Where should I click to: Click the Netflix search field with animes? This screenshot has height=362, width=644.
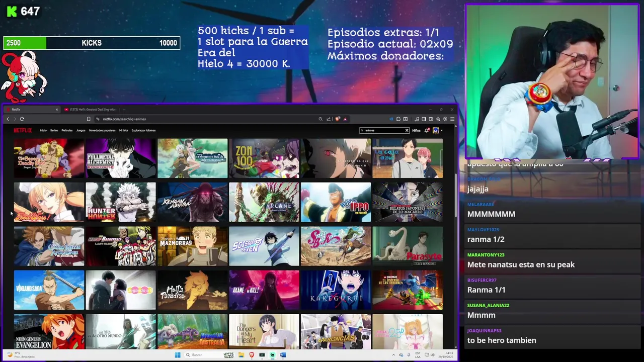coord(384,131)
